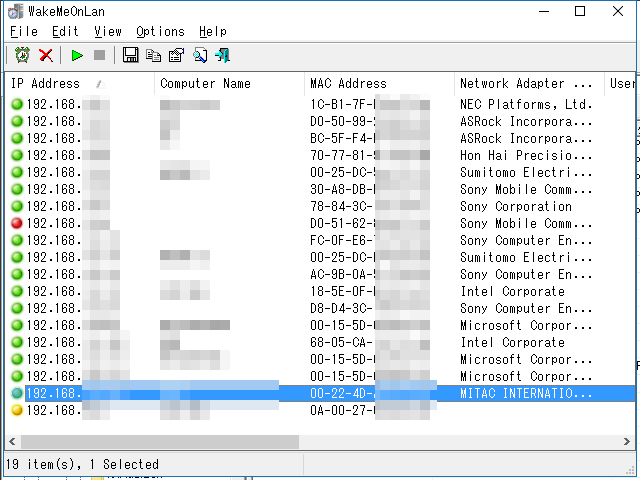640x480 pixels.
Task: Click the red X Delete Selected Items icon
Action: tap(46, 55)
